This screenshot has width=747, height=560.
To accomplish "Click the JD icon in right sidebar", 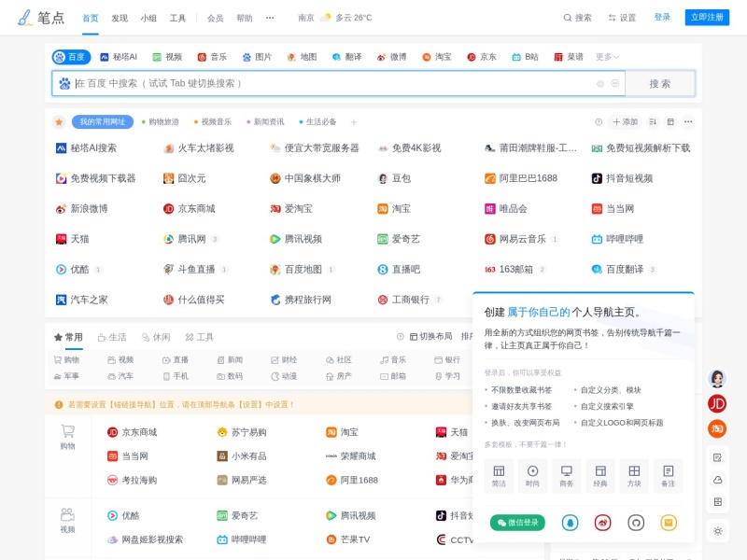I will (x=717, y=404).
